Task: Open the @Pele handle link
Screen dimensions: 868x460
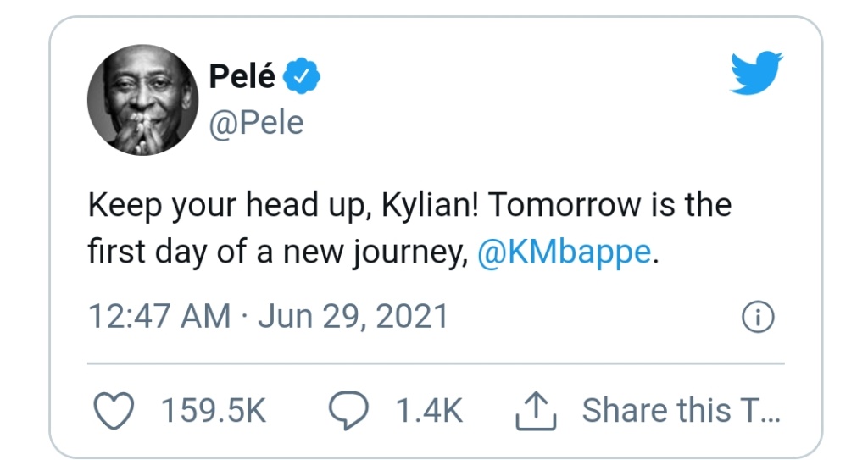Action: (x=255, y=123)
